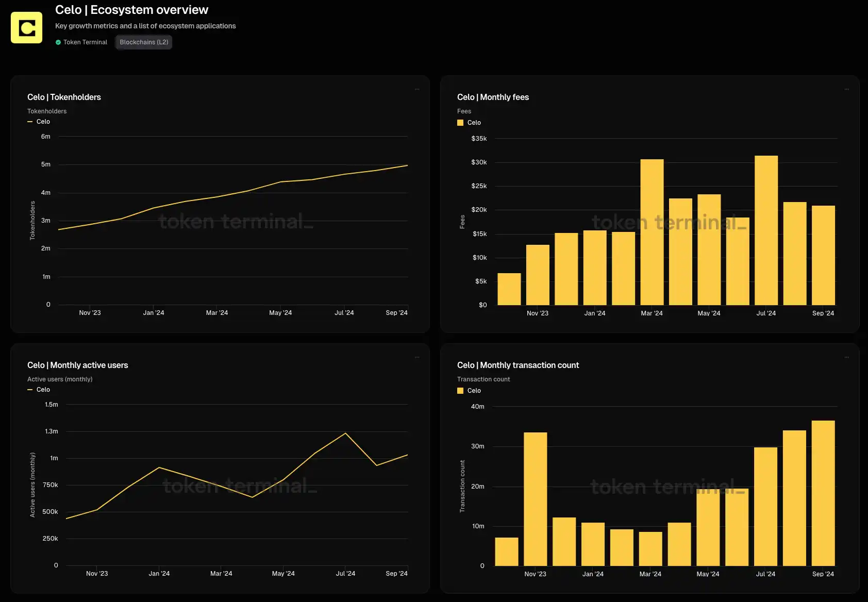
Task: Click the $35k label on fees axis
Action: coord(479,139)
